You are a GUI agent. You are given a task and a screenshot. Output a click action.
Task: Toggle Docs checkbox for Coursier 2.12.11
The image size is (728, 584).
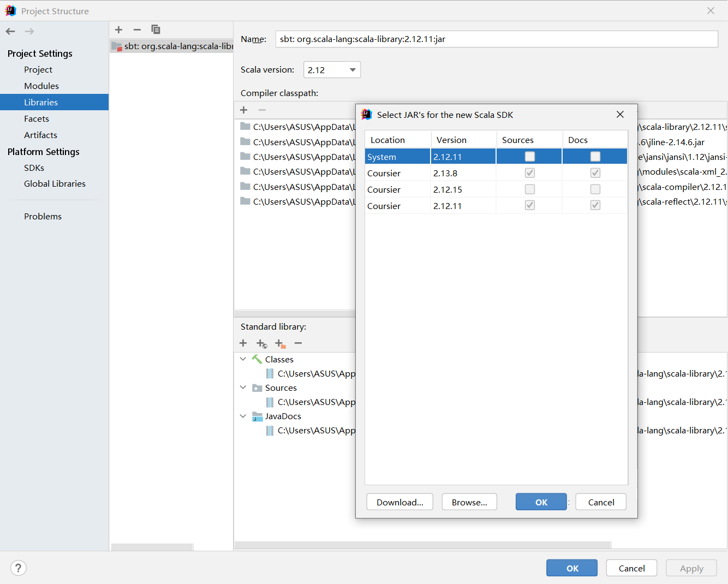click(x=595, y=205)
